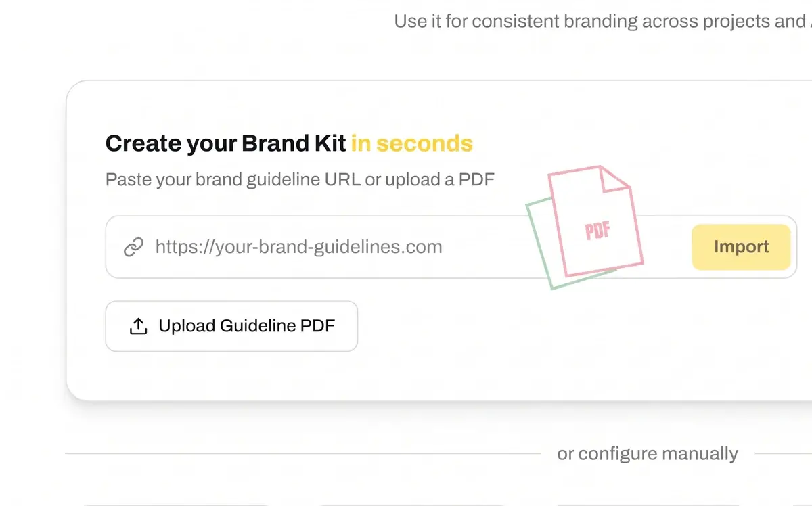The width and height of the screenshot is (812, 506).
Task: Click the https://your-brand-guidelines.com placeholder text
Action: coord(298,247)
